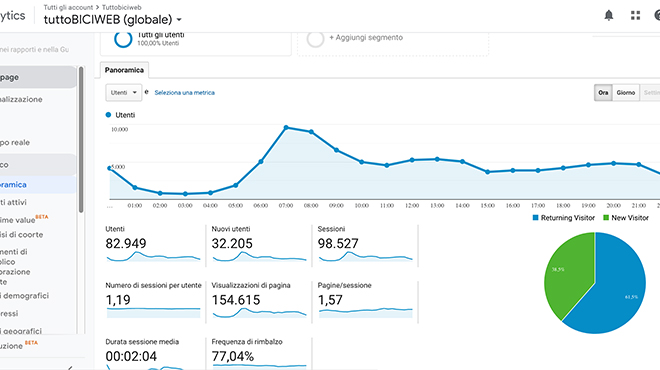The width and height of the screenshot is (660, 370).
Task: Click the empty Aggiungi segmento circle
Action: click(x=315, y=39)
